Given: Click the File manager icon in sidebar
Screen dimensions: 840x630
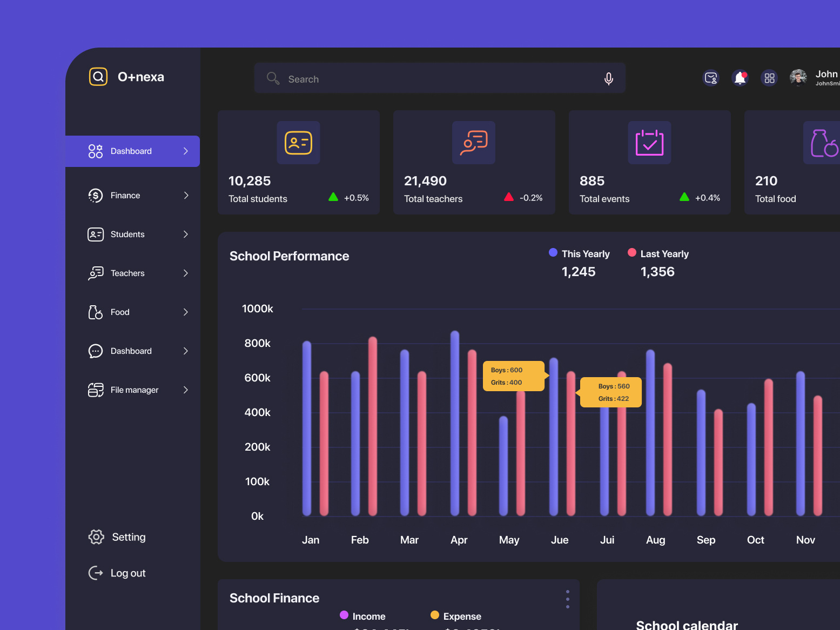Looking at the screenshot, I should click(96, 390).
